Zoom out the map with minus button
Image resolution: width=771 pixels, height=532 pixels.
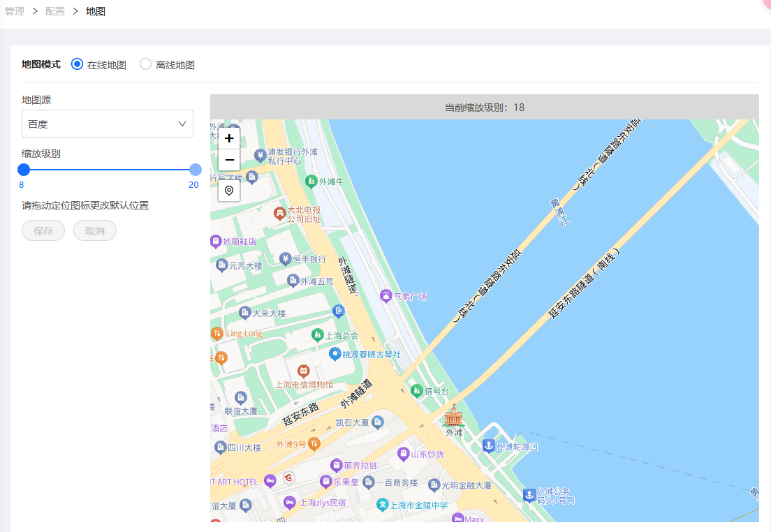pos(229,160)
